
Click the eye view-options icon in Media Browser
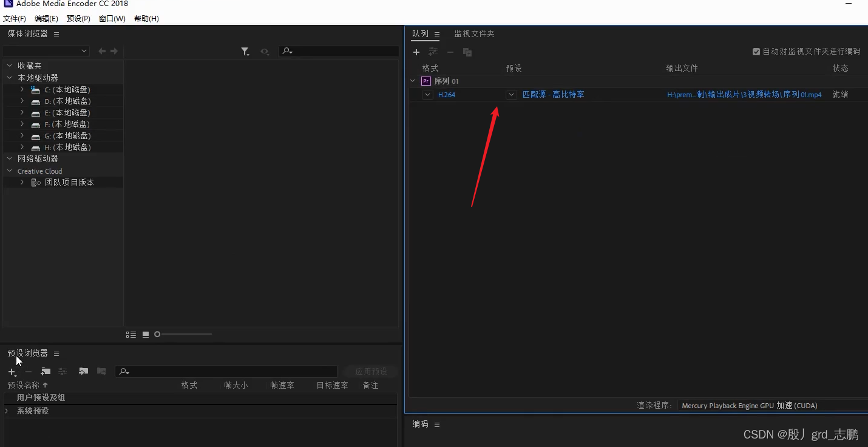pos(265,52)
